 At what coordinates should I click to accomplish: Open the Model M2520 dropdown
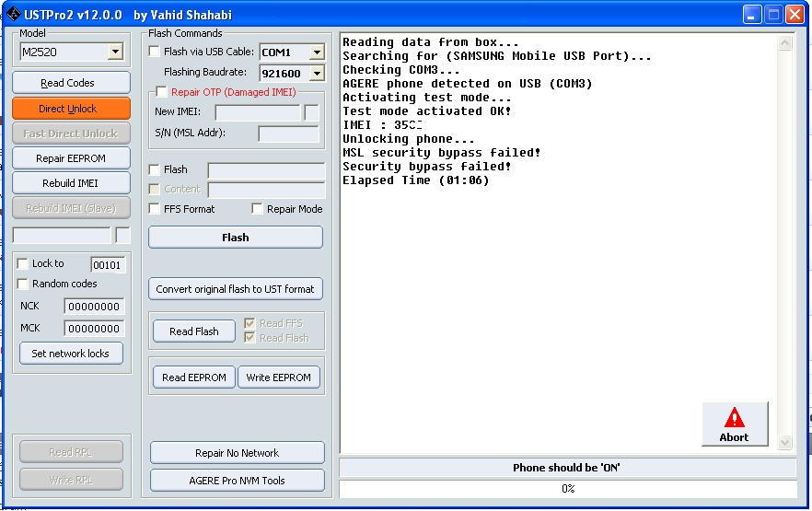(115, 52)
